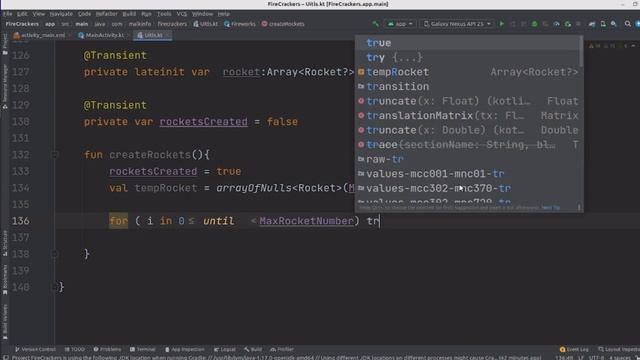Open the Window menu

(202, 14)
